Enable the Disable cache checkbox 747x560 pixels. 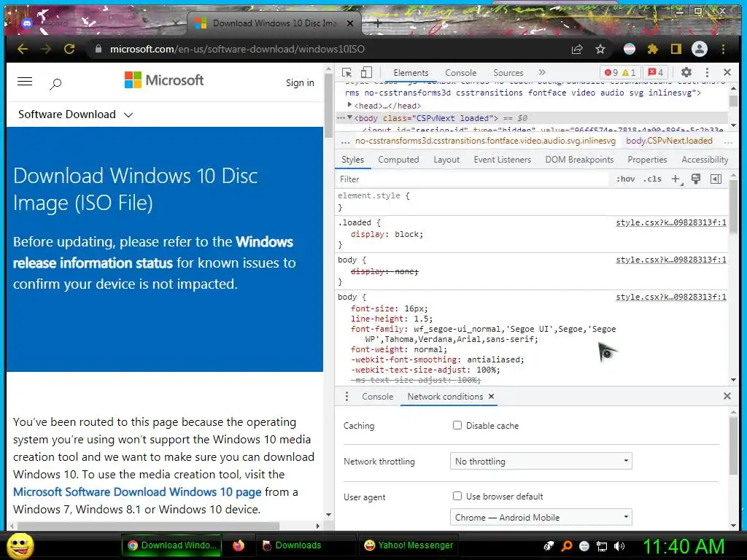click(x=457, y=425)
